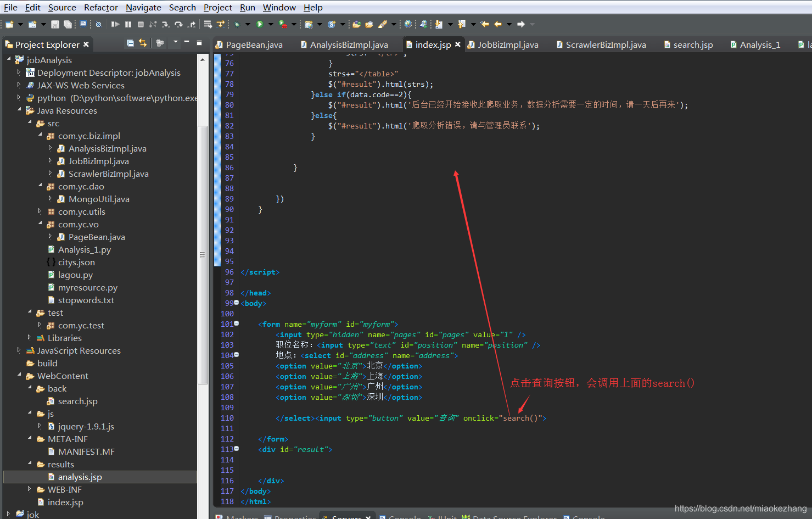Open the File menu

(x=10, y=7)
